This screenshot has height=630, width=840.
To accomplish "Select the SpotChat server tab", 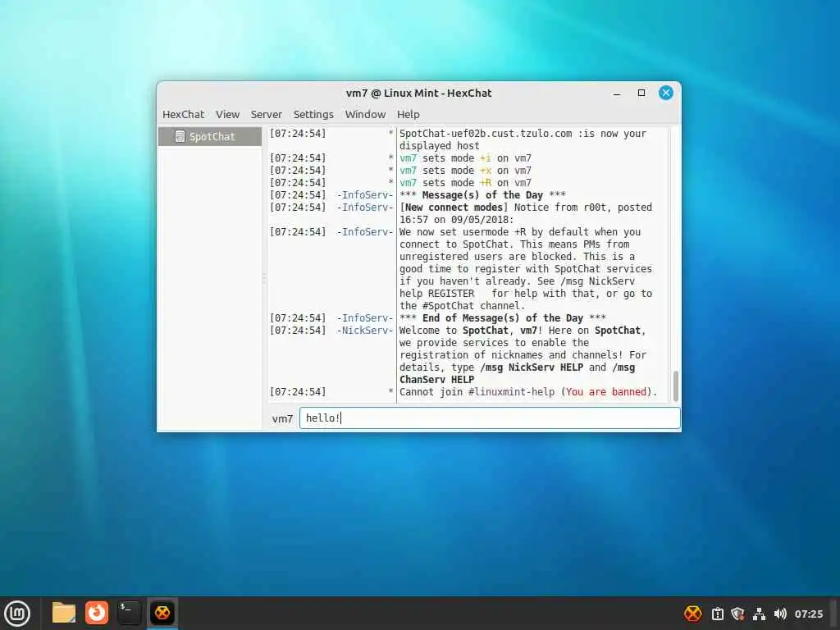I will coord(210,137).
